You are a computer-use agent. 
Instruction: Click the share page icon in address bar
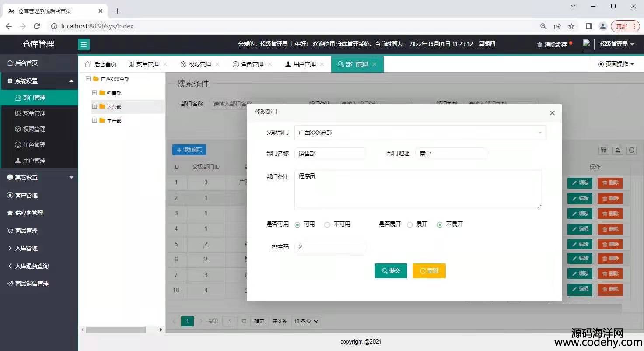pos(557,26)
